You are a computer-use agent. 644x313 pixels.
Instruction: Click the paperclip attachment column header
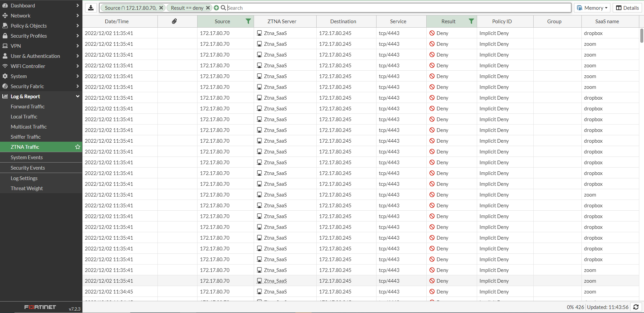tap(174, 21)
